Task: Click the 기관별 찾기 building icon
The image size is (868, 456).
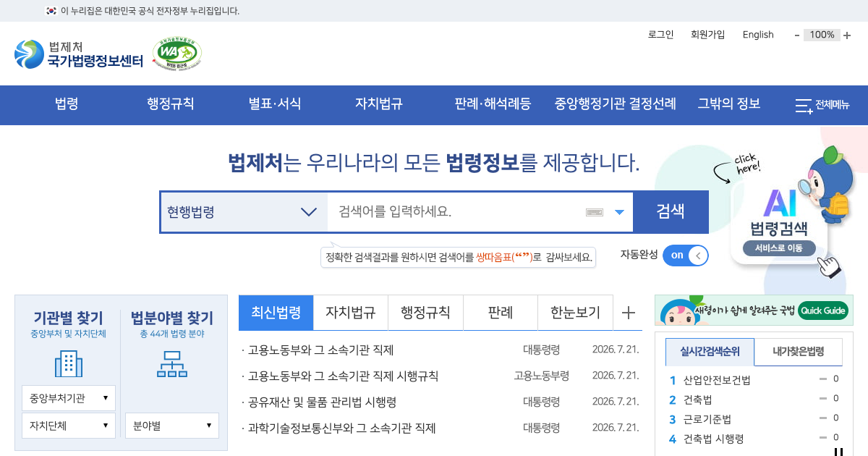Action: pos(69,363)
